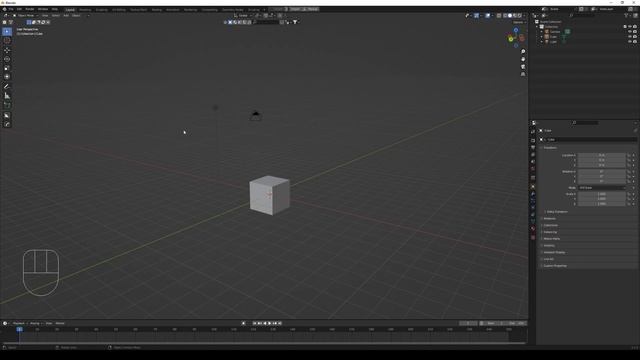
Task: Open the Output properties tab
Action: (x=533, y=147)
